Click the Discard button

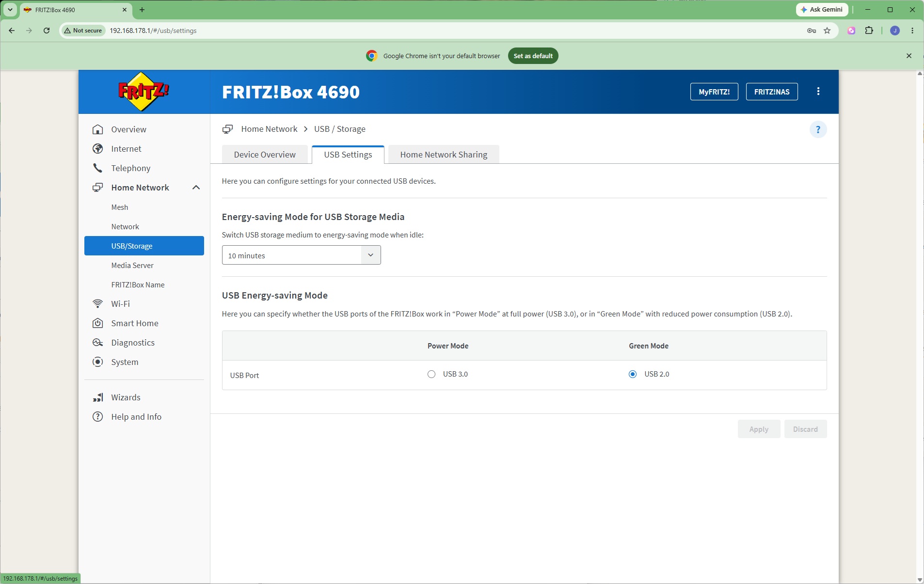[805, 429]
